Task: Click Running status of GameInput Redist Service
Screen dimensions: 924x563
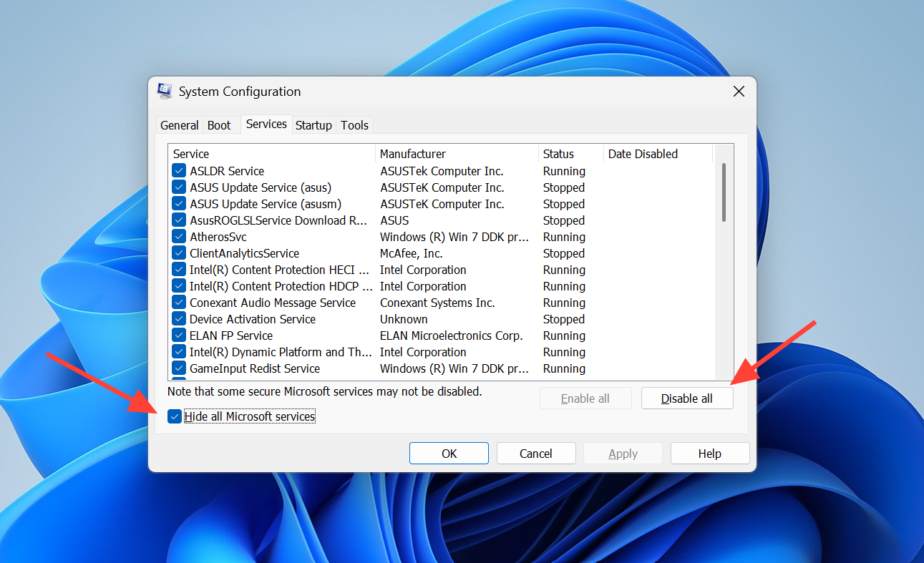Action: click(564, 368)
